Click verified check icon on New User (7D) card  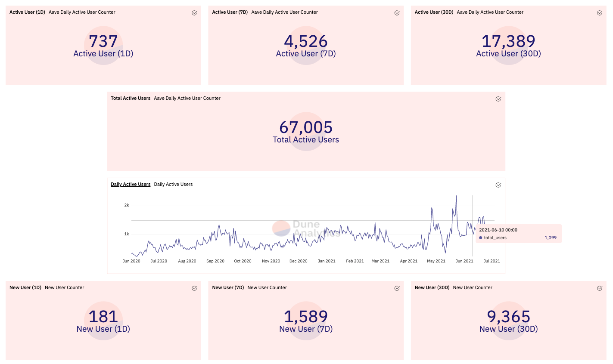tap(397, 288)
